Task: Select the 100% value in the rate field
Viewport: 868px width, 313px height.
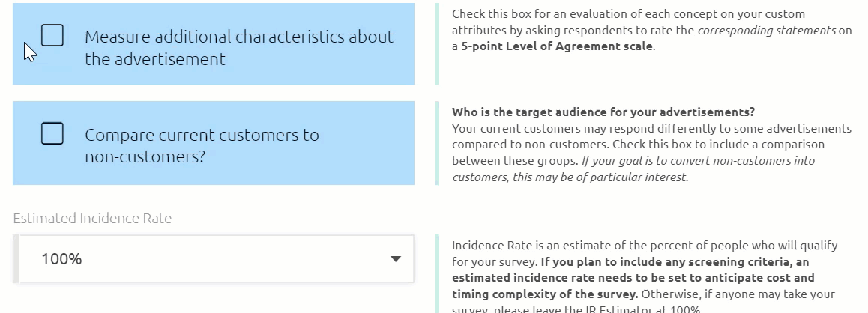Action: click(x=61, y=259)
